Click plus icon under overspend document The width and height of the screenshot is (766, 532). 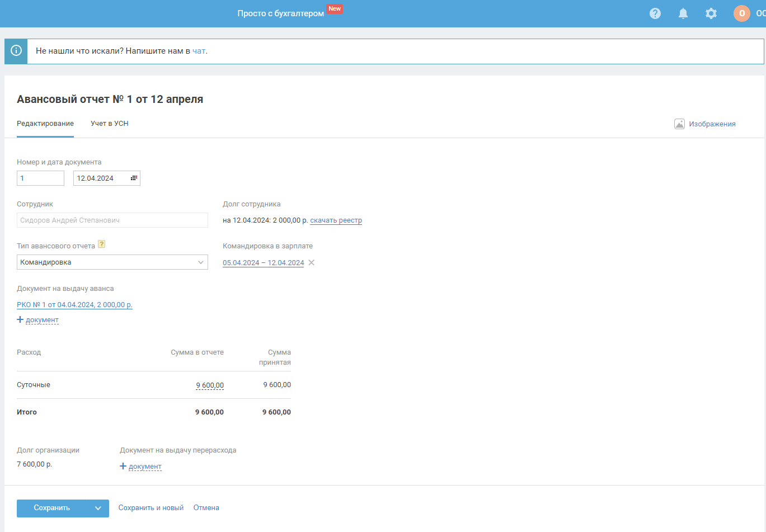point(123,466)
